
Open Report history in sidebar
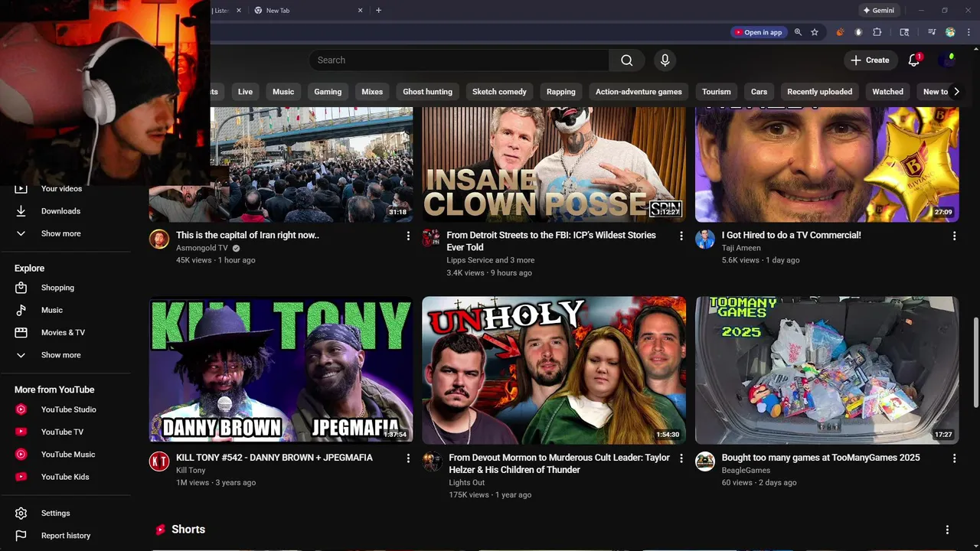click(x=65, y=536)
